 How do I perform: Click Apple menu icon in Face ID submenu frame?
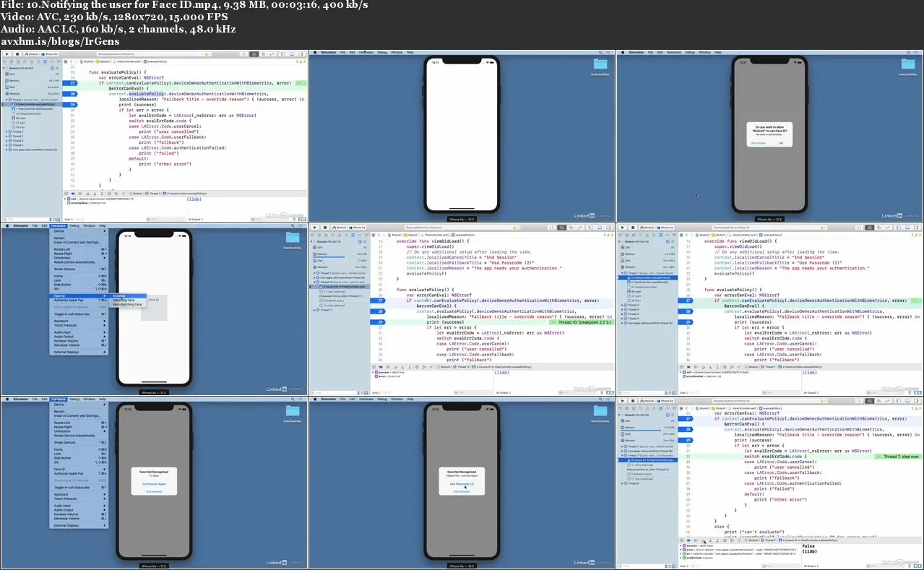(7, 225)
